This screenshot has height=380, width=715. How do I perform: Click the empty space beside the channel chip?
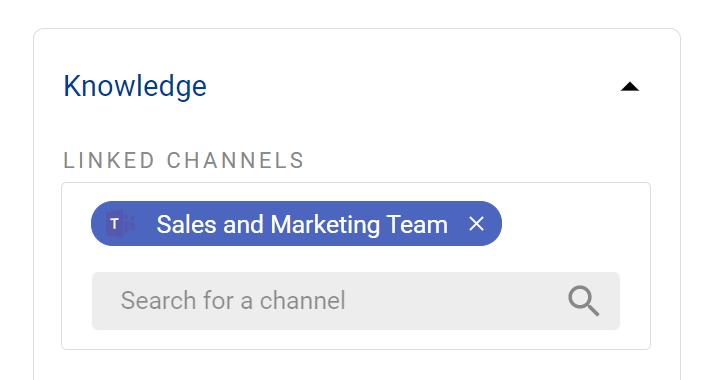575,224
